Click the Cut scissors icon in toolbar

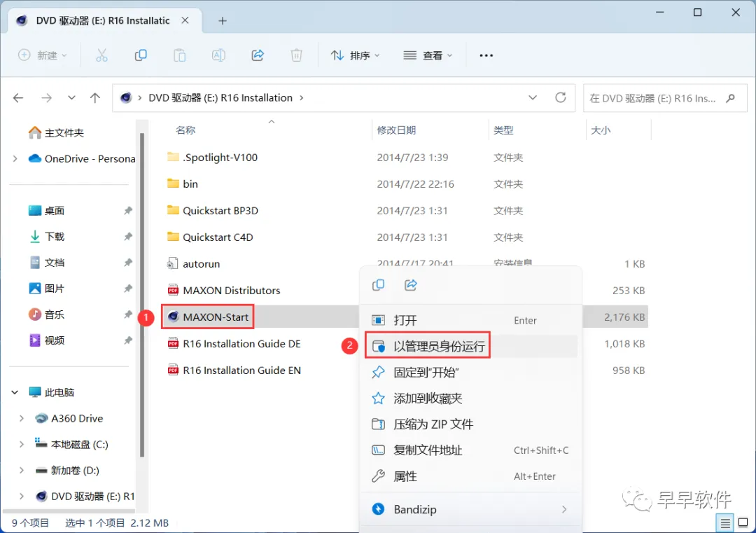(101, 55)
